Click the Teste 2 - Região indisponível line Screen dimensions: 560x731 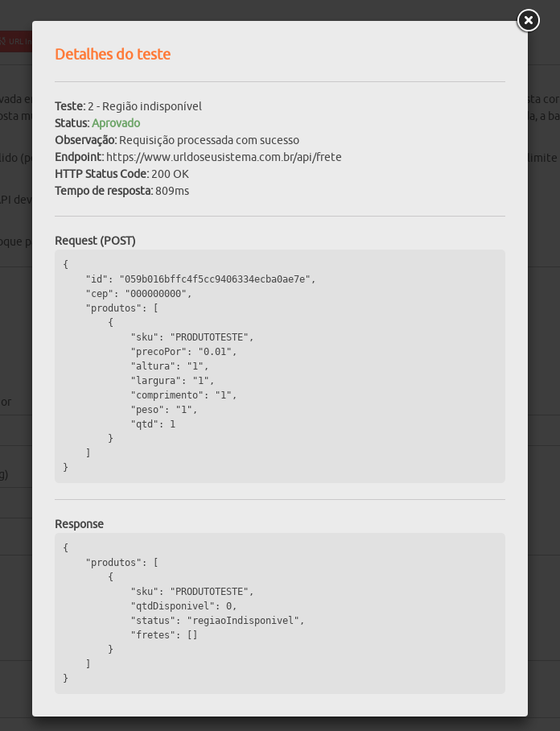coord(129,106)
